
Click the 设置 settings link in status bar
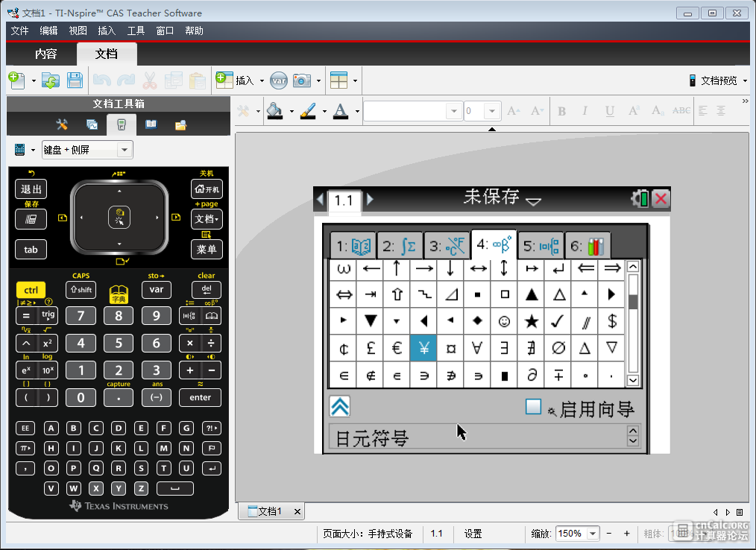tap(473, 534)
